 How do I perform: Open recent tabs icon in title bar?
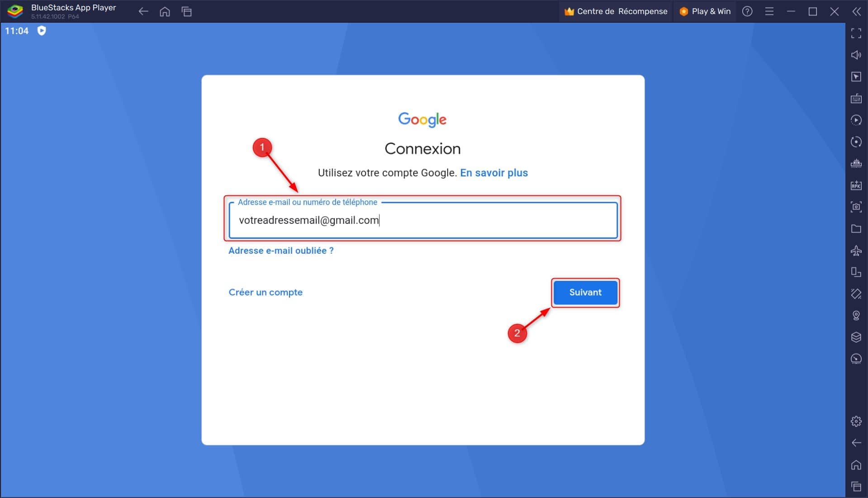click(x=187, y=11)
